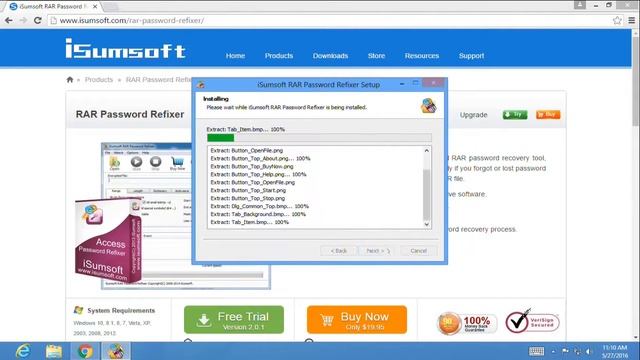
Task: Open the Products navigation menu
Action: point(279,56)
